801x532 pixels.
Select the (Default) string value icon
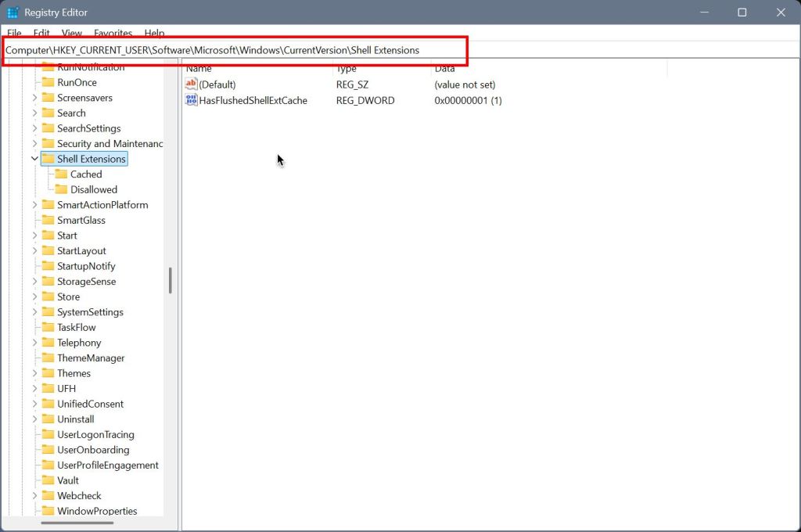[x=191, y=84]
